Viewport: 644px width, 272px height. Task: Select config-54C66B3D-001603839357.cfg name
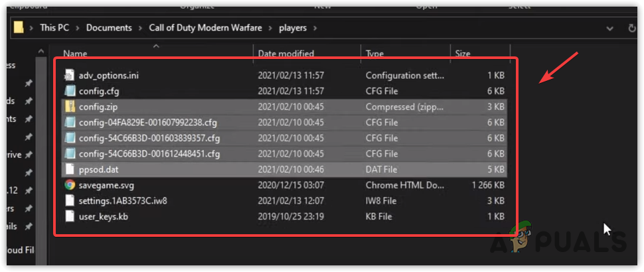pos(149,138)
